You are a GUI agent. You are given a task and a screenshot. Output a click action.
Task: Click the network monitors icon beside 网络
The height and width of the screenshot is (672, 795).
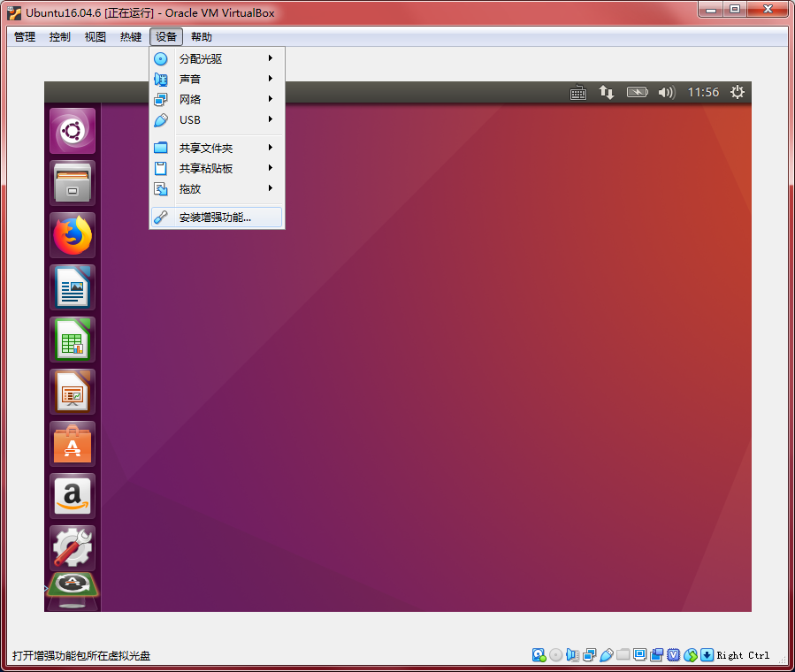(161, 99)
